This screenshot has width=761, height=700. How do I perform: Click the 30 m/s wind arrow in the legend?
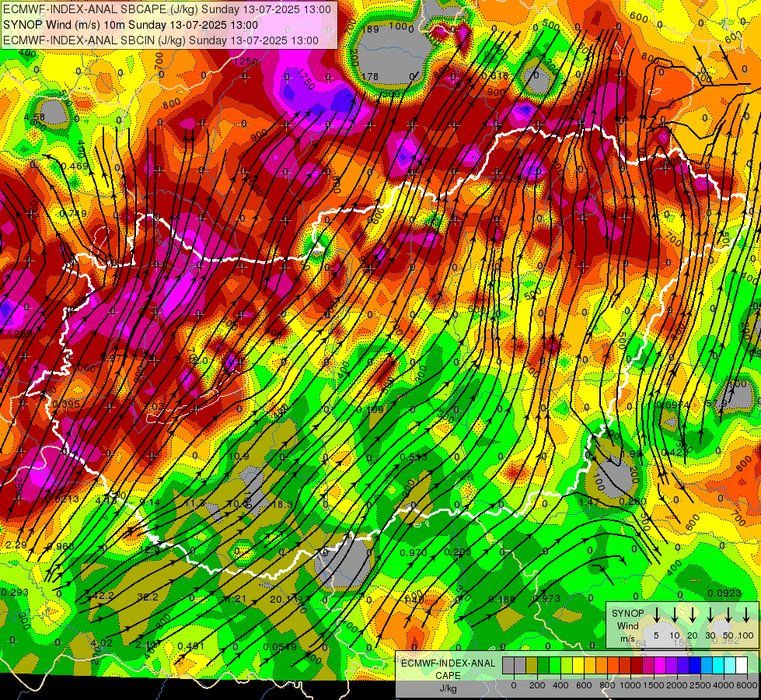pyautogui.click(x=710, y=614)
